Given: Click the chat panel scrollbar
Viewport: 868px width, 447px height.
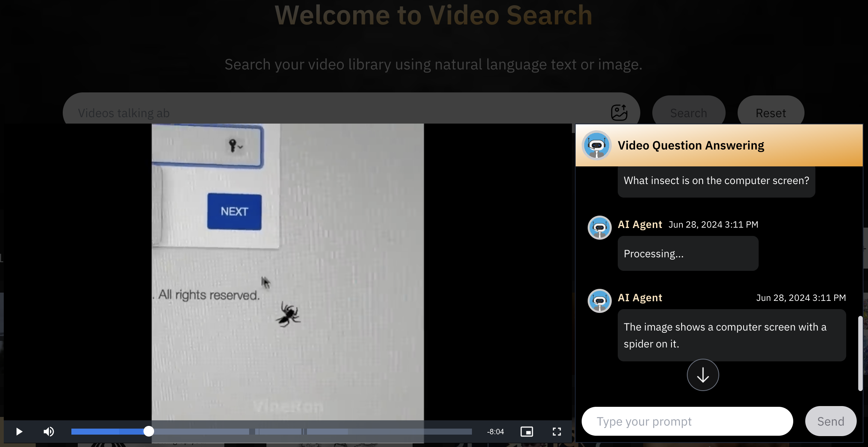Looking at the screenshot, I should click(860, 353).
